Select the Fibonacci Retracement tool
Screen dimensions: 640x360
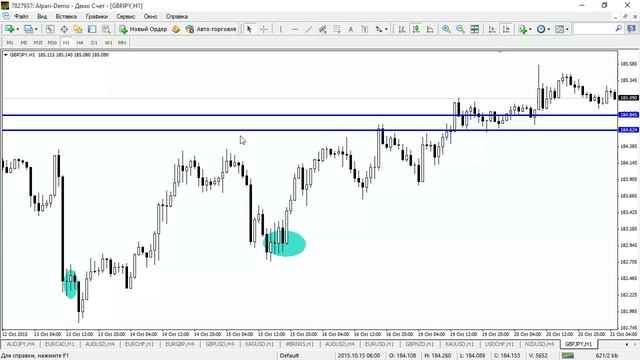pos(336,29)
